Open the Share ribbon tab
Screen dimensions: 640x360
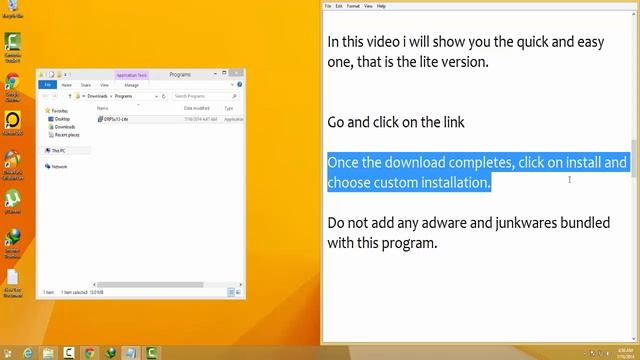pyautogui.click(x=86, y=85)
